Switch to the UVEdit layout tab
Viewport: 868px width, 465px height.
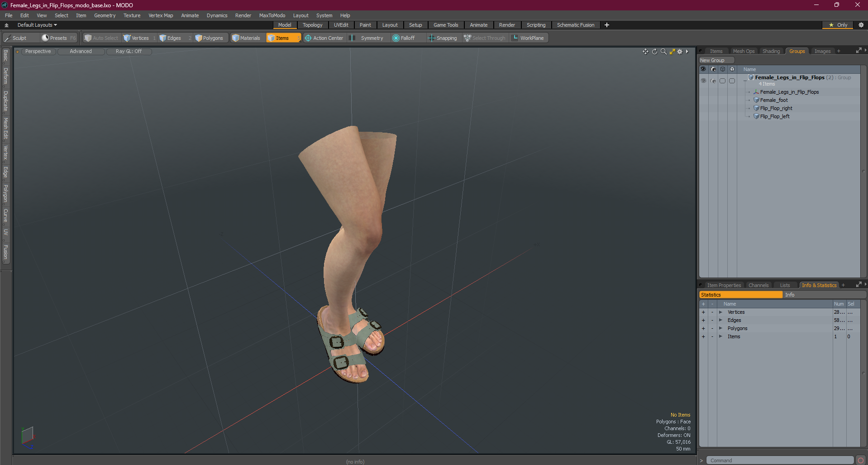pos(341,25)
